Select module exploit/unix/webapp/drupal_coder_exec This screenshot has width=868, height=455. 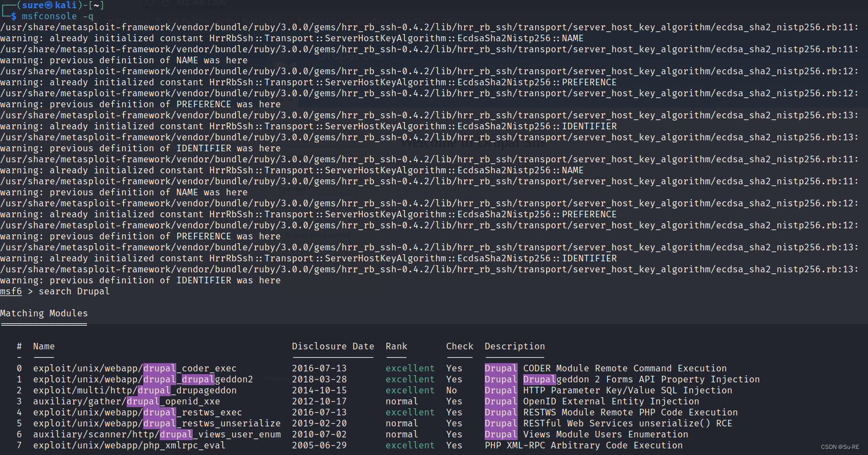pos(135,368)
